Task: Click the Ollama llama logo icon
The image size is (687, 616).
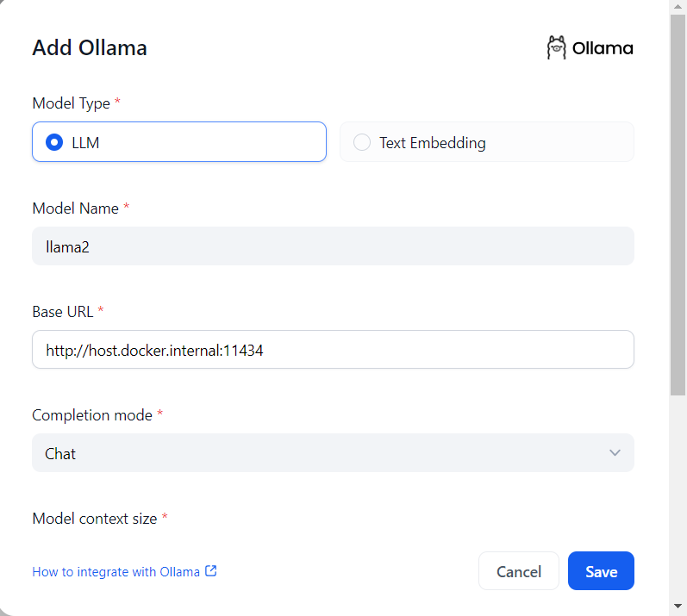Action: point(556,48)
